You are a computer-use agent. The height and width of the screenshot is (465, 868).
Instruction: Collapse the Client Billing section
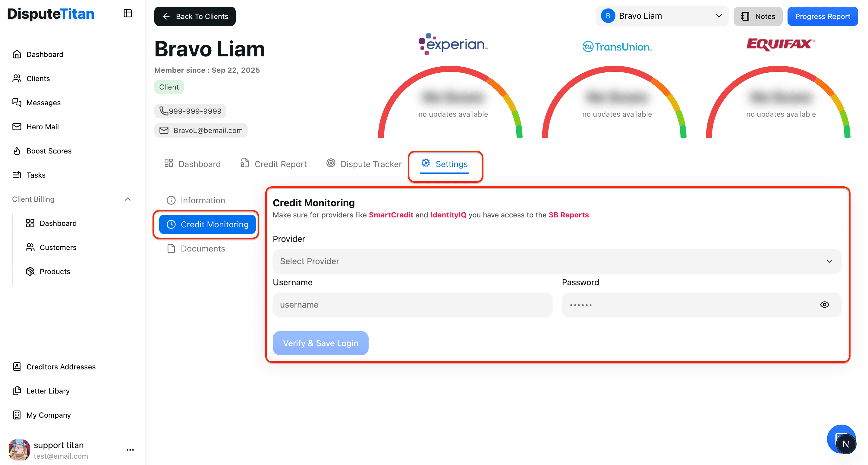(x=128, y=199)
